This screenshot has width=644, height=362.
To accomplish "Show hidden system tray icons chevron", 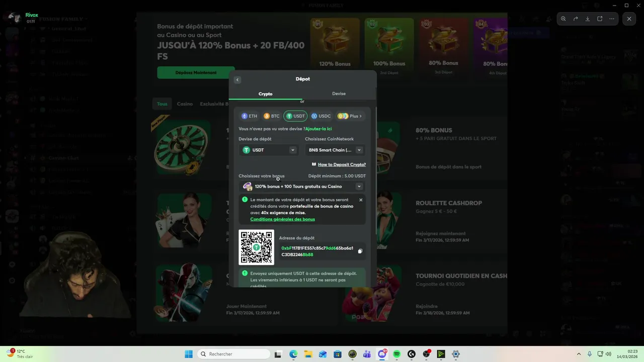I will [x=579, y=354].
